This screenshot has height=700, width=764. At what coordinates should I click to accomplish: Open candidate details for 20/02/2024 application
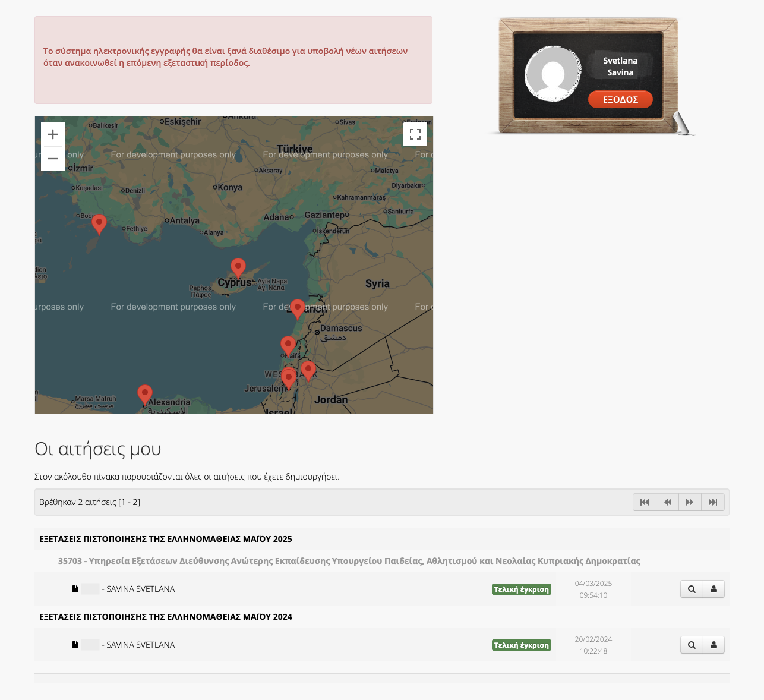[714, 645]
